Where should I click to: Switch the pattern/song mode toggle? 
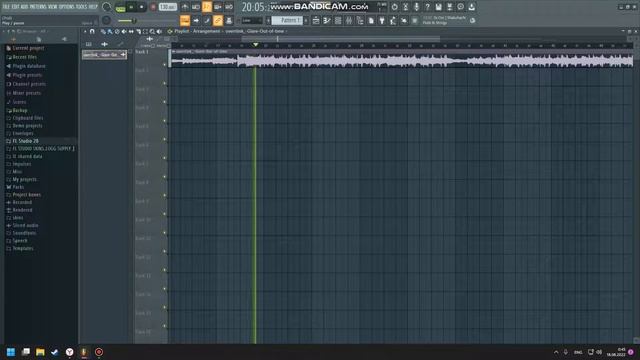pos(120,7)
